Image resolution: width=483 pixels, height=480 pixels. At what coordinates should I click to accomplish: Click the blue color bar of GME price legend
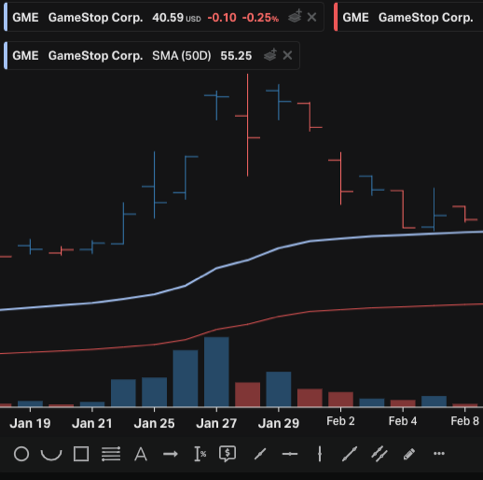click(6, 17)
